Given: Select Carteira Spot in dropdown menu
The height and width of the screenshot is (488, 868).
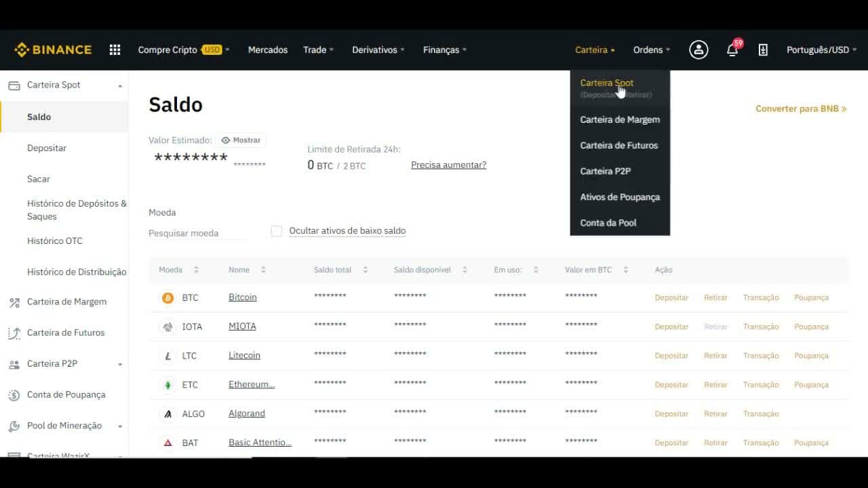Looking at the screenshot, I should pyautogui.click(x=620, y=88).
